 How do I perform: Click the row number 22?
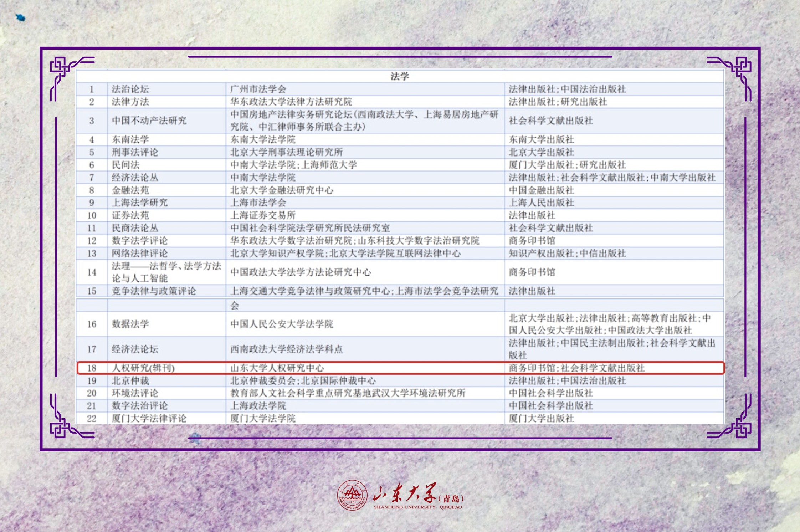click(92, 418)
